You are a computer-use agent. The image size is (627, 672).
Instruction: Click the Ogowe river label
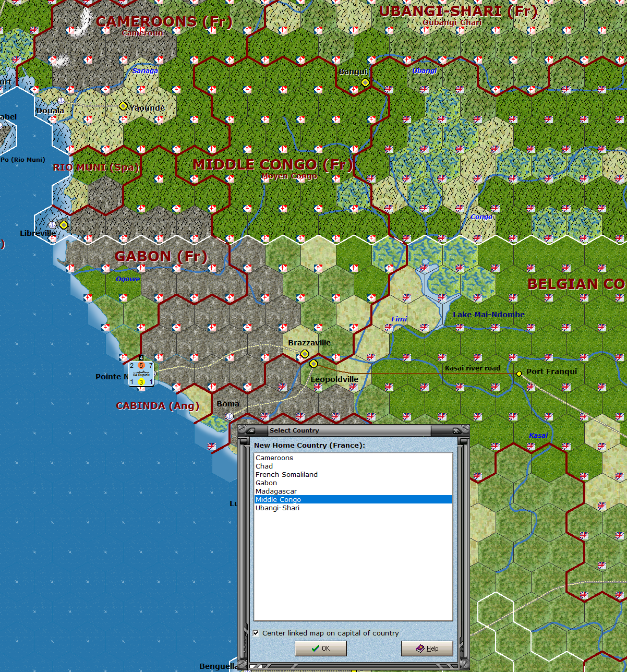tap(128, 279)
